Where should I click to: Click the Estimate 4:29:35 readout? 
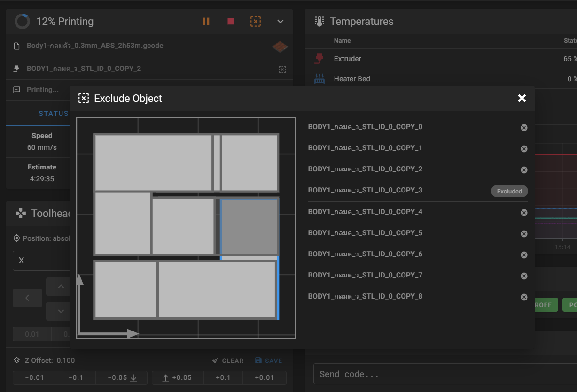[x=42, y=173]
